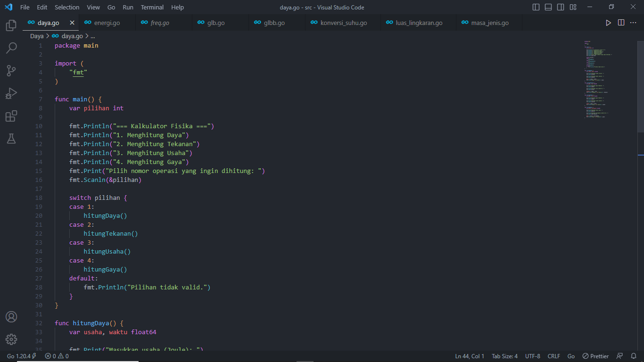Switch to konversi_suhu.go tab

[x=344, y=23]
